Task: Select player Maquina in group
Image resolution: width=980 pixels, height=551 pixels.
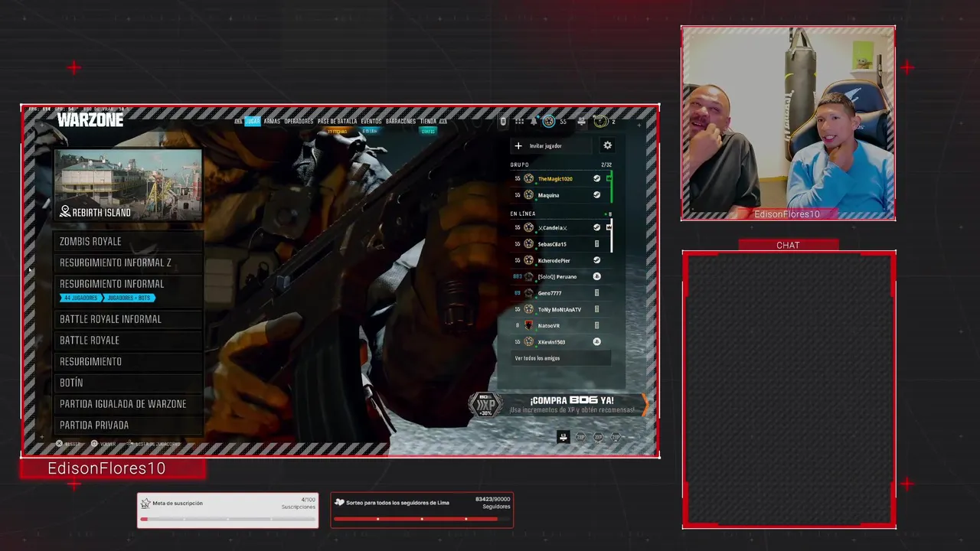Action: [x=561, y=195]
